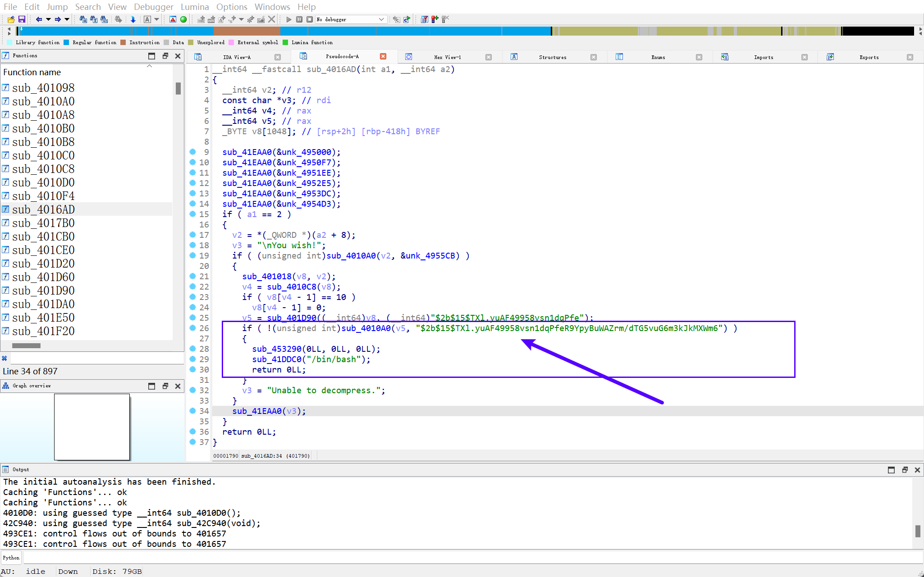Open the Jump menu
Image resolution: width=924 pixels, height=577 pixels.
(x=57, y=7)
